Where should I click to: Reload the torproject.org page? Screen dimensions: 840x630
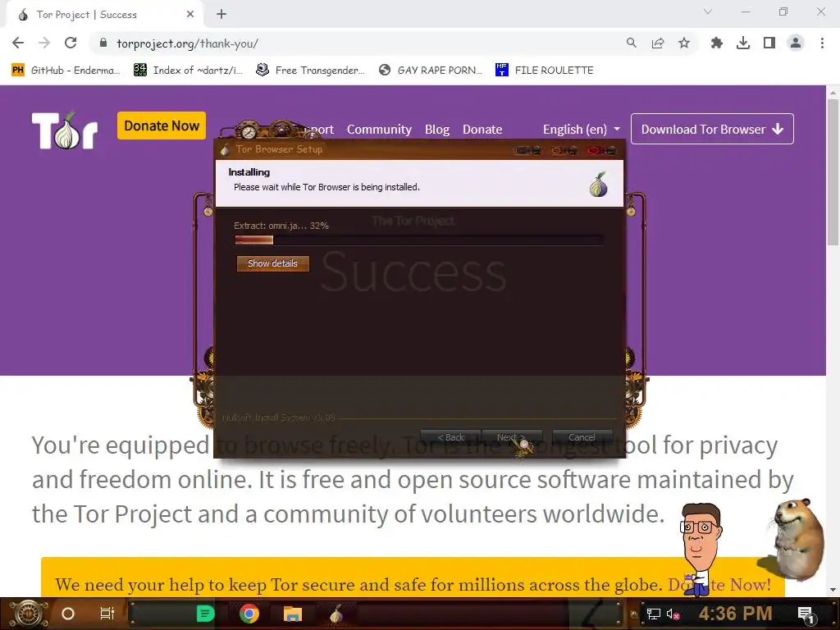71,43
